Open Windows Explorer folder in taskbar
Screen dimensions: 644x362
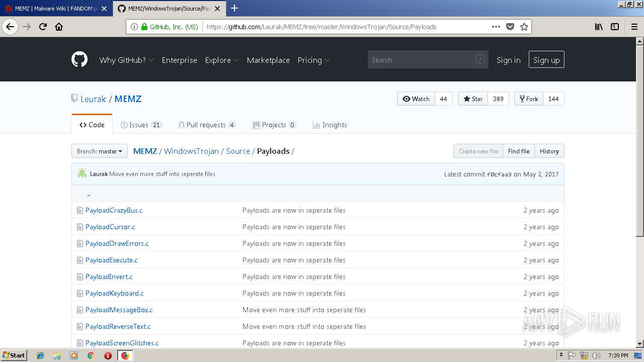57,355
